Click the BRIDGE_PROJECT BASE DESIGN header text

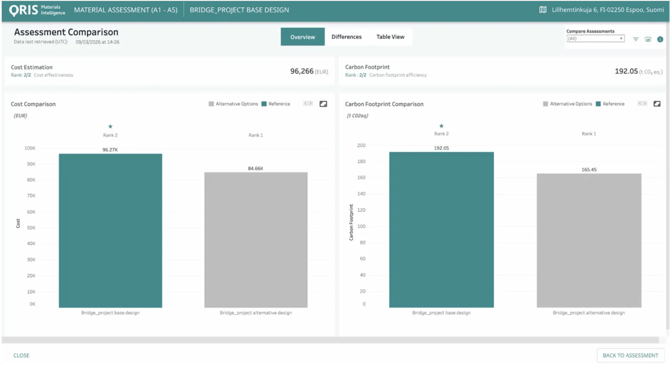[x=239, y=10]
